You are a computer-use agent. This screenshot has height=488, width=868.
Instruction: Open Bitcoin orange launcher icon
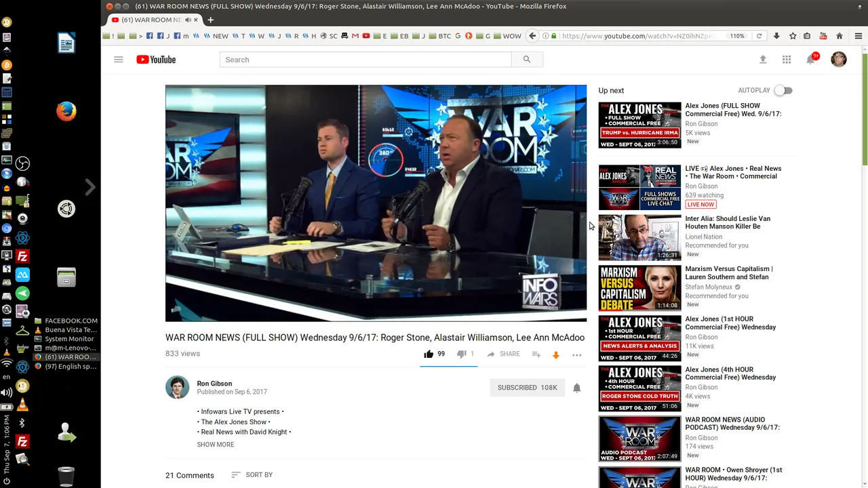[7, 64]
